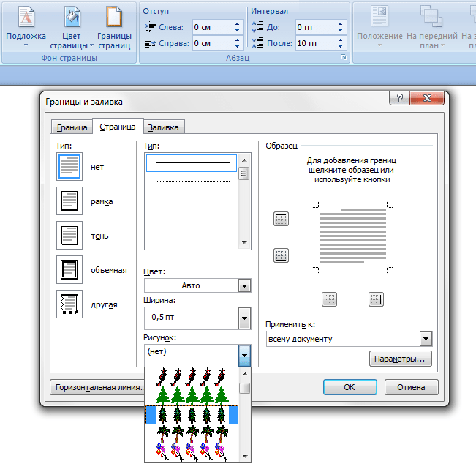Choose the 'рамка' box border setting

(69, 201)
